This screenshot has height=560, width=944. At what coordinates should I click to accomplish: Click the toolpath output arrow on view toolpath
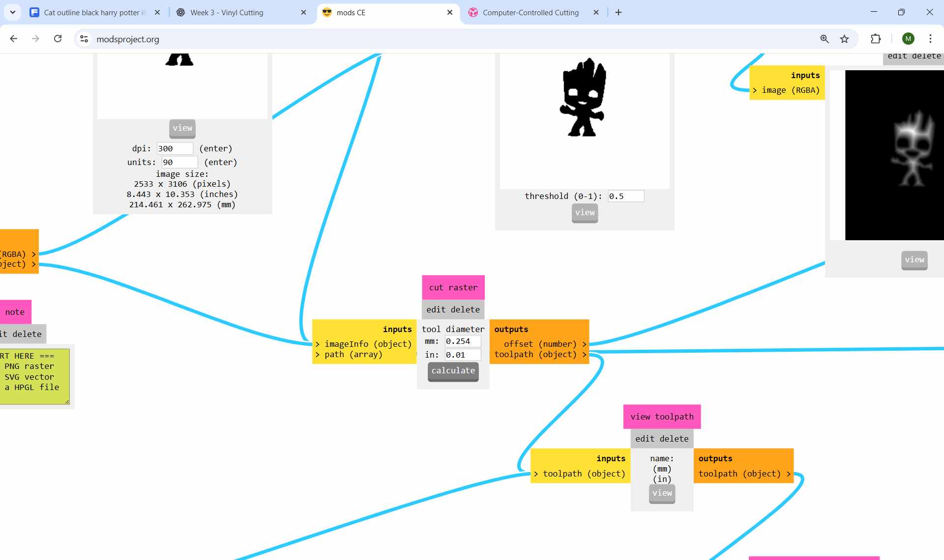coord(789,474)
